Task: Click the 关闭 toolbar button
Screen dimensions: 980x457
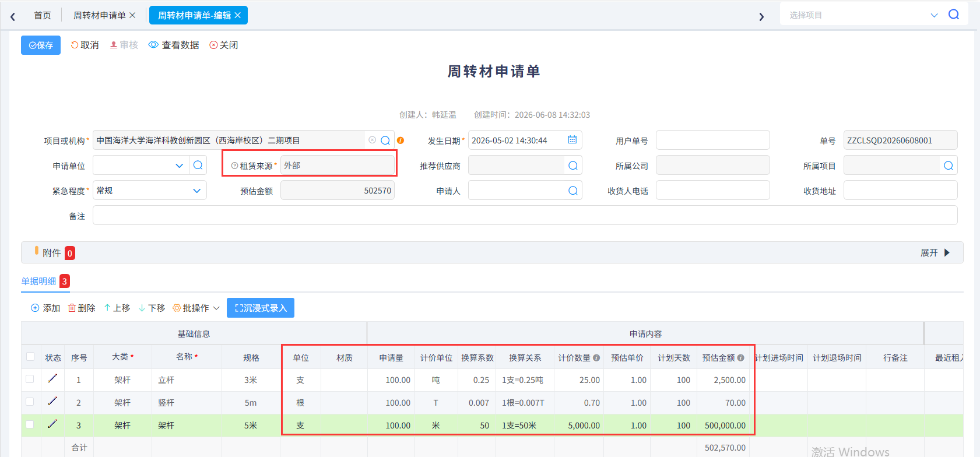Action: 224,45
